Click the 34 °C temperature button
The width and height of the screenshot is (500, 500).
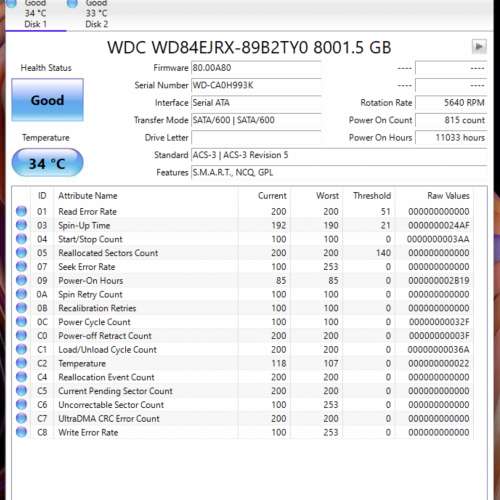coord(47,163)
